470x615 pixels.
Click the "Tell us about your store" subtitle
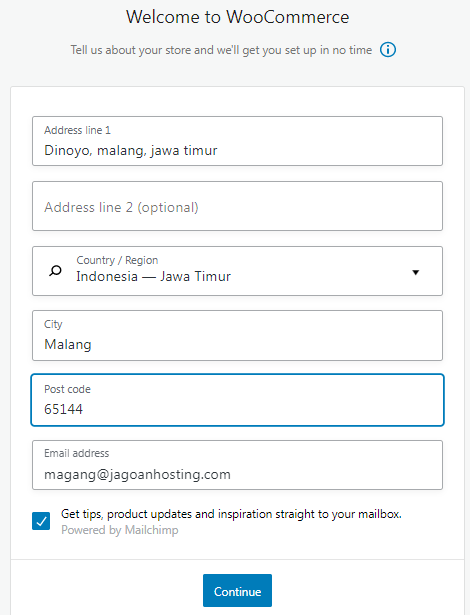tap(221, 50)
